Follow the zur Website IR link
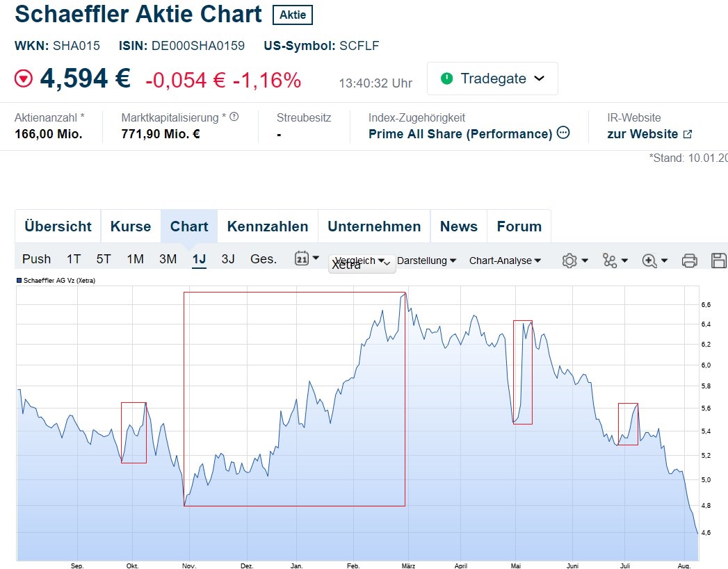This screenshot has height=569, width=728. [x=643, y=133]
